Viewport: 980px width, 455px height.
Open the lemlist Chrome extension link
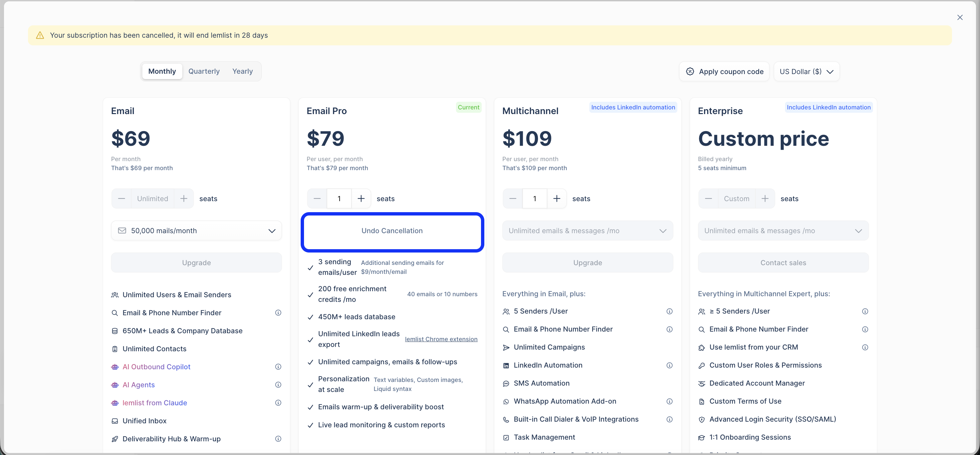(x=441, y=339)
